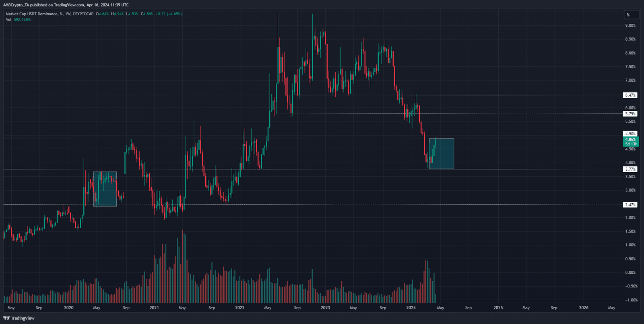Screen dimensions: 644x324
Task: Click the change value +0.22 (+4.65%)
Action: pyautogui.click(x=169, y=14)
